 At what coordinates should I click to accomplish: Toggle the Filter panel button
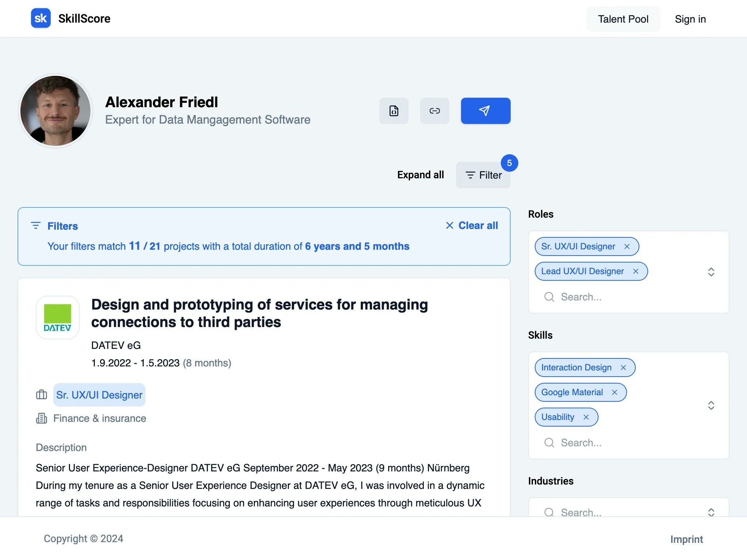483,175
